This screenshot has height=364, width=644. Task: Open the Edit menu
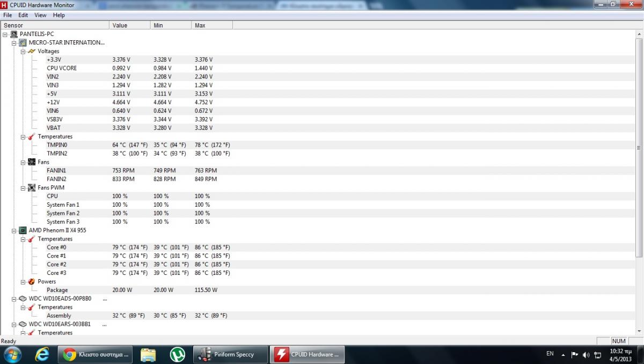[23, 15]
